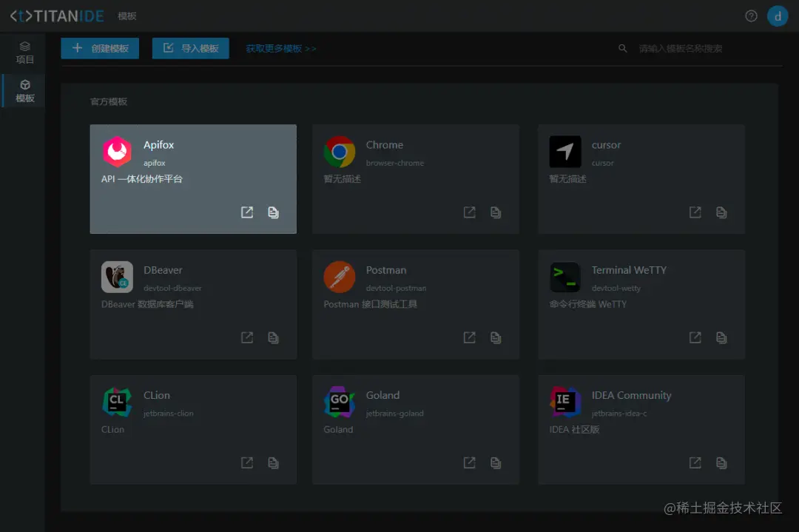This screenshot has width=799, height=532.
Task: Click the copy icon on CLion card
Action: [x=273, y=462]
